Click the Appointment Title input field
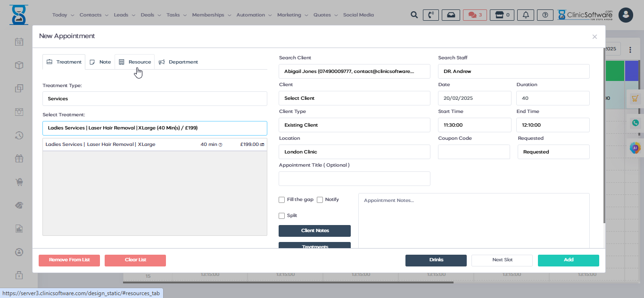 click(x=354, y=179)
